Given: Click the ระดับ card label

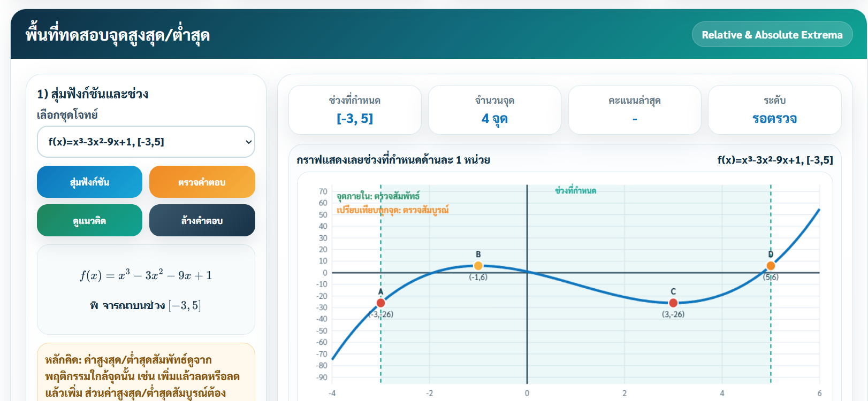Looking at the screenshot, I should pos(774,101).
